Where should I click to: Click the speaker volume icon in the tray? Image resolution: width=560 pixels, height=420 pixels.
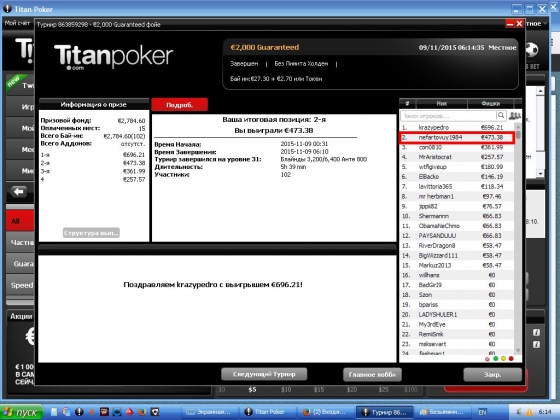(519, 412)
